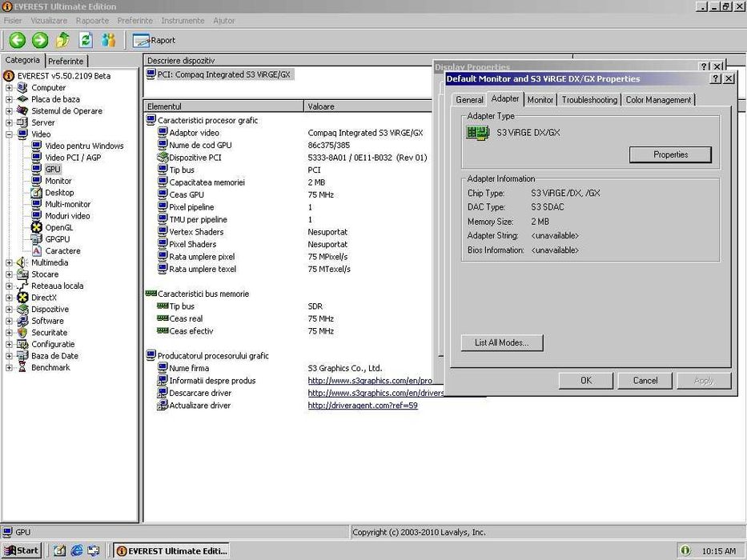747x560 pixels.
Task: Click the List All Modes button
Action: tap(502, 342)
